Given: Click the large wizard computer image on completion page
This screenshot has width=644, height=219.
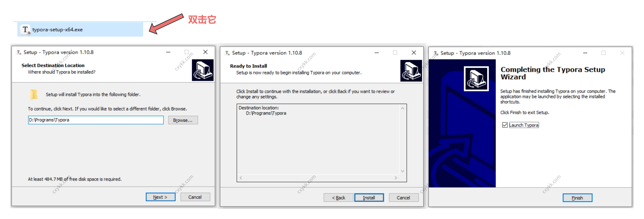Looking at the screenshot, I should click(476, 79).
